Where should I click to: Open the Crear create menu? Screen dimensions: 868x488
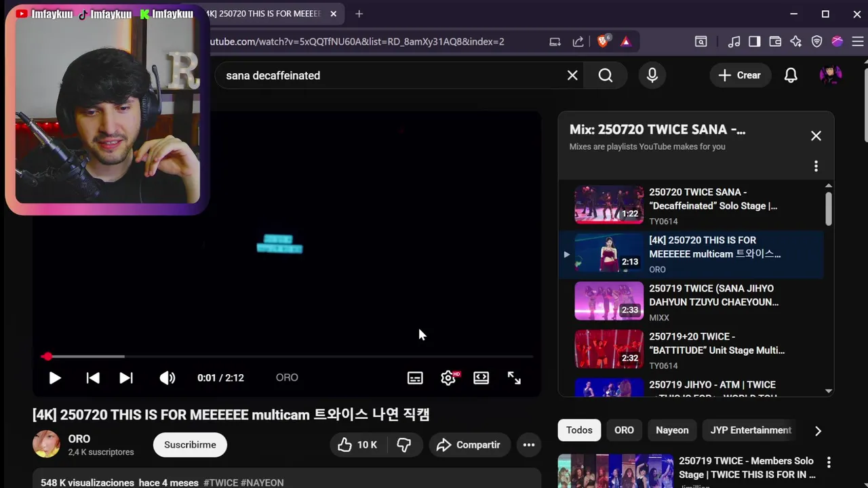coord(740,75)
